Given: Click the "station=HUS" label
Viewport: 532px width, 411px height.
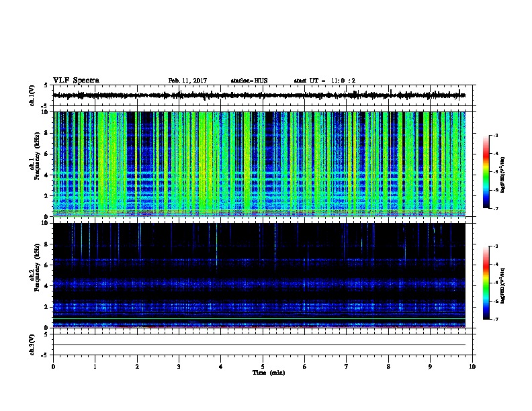Looking at the screenshot, I should click(249, 81).
